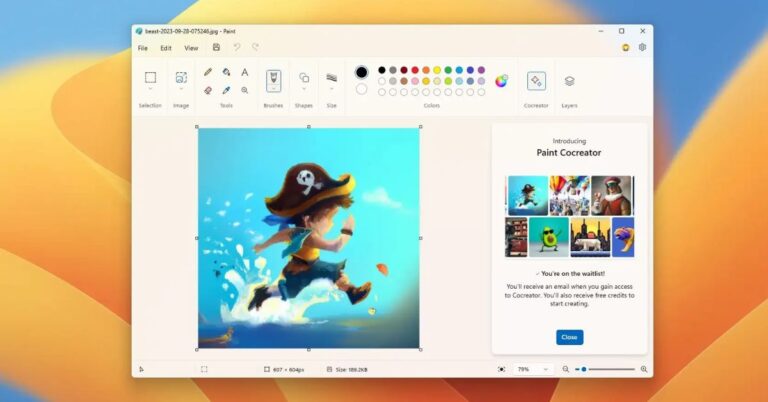Select the Color picker eyedropper tool

226,90
